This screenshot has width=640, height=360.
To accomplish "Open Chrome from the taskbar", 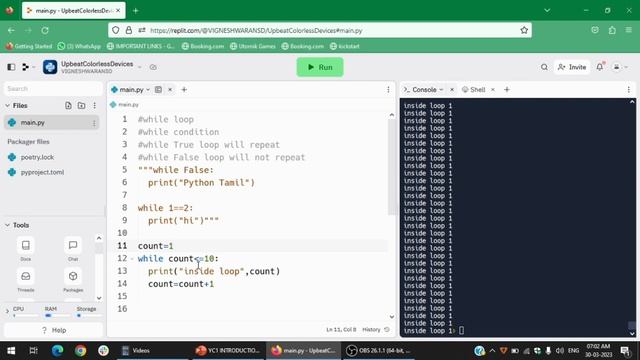I will pyautogui.click(x=80, y=350).
